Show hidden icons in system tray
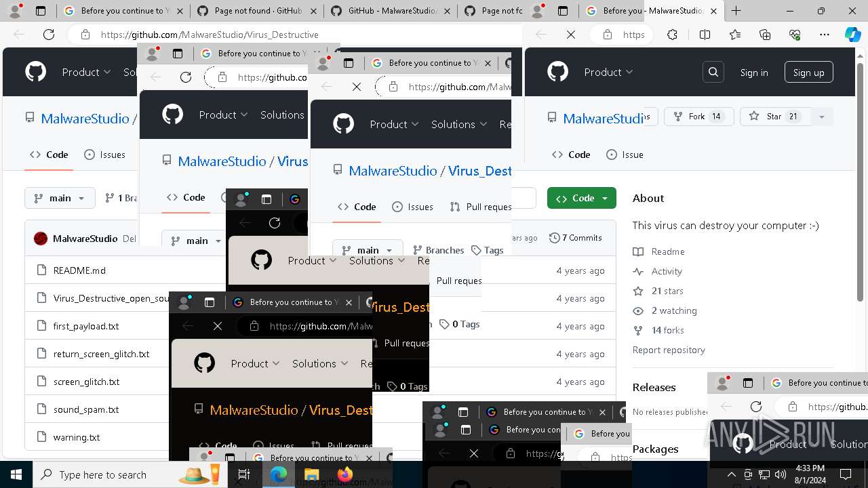868x488 pixels. (732, 474)
